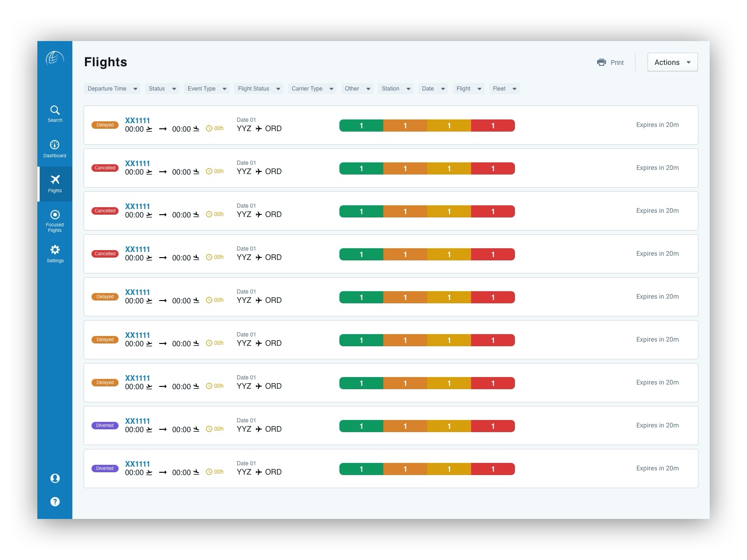Click the Print icon above the flight list

[602, 62]
